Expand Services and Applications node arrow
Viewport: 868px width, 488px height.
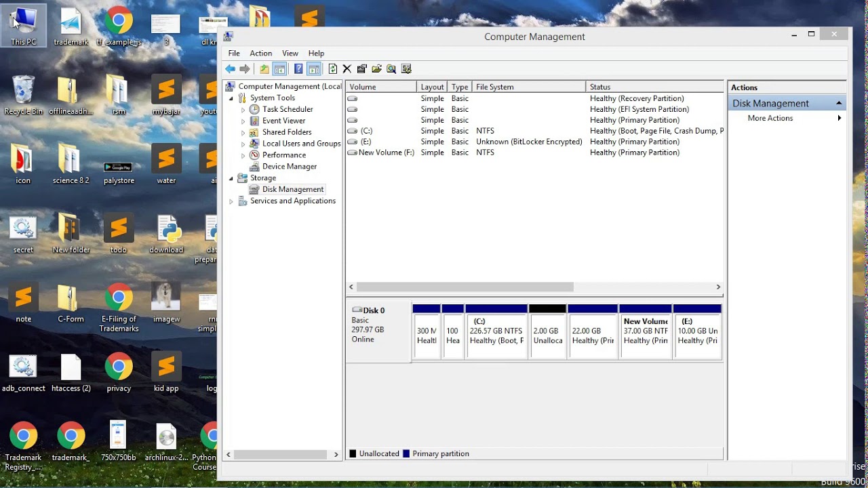tap(231, 201)
